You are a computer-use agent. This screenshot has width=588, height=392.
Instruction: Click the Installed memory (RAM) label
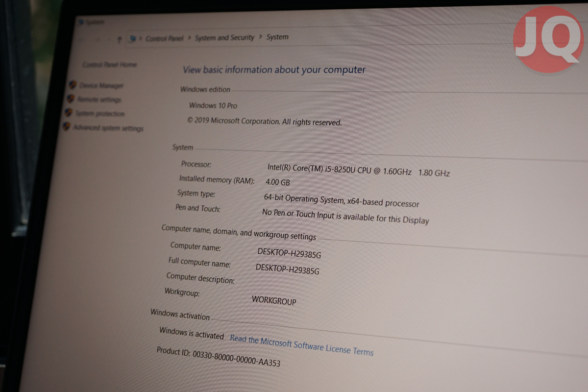(x=217, y=180)
